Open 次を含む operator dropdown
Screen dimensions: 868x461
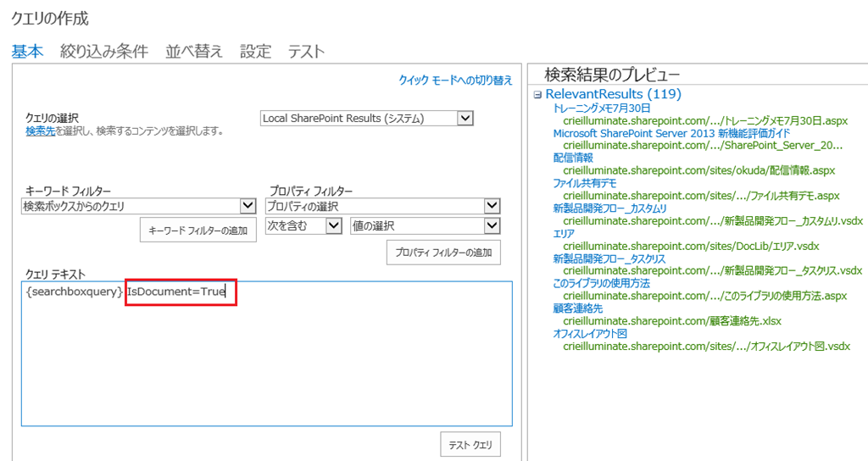pos(303,225)
